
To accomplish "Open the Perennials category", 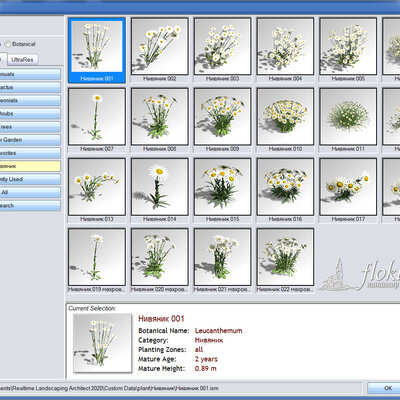I will point(30,100).
